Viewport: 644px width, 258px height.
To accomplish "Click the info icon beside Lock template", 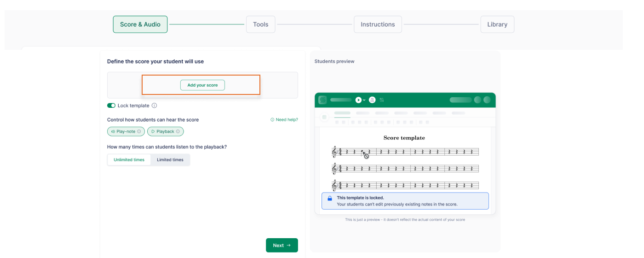I will 154,106.
